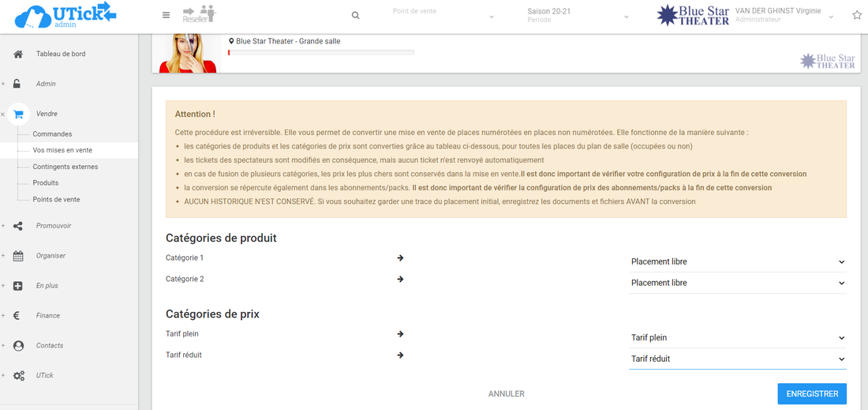Open the Reseller icon in header

point(199,14)
